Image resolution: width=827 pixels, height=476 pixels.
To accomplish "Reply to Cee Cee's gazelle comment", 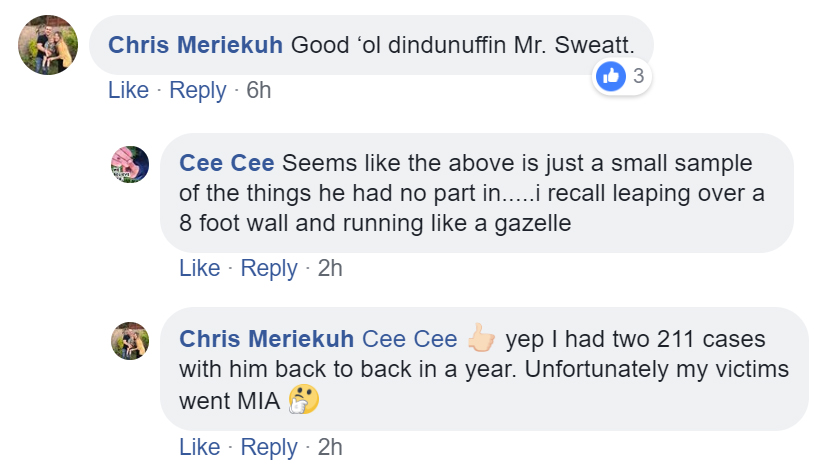I will click(269, 268).
